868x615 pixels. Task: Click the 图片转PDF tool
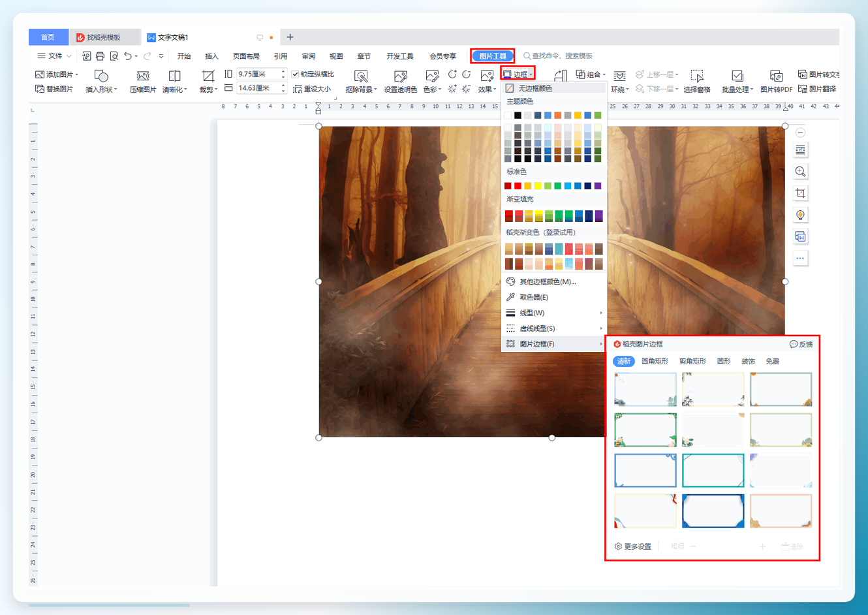pyautogui.click(x=776, y=82)
